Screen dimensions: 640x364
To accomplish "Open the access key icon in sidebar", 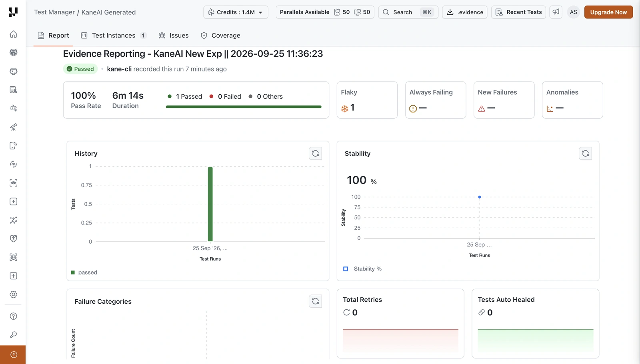I will [13, 335].
